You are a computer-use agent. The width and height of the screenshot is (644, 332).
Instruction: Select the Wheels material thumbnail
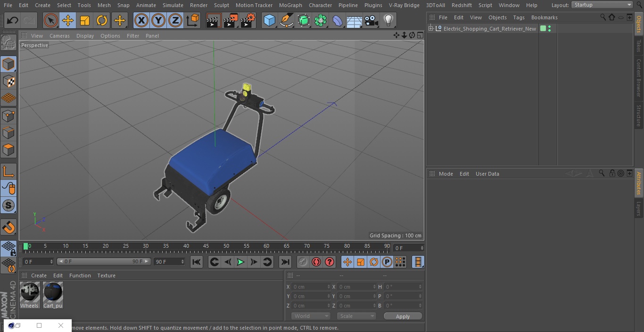click(x=30, y=295)
